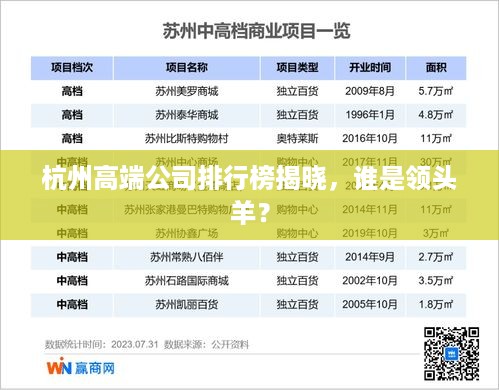499x390 pixels.
Task: Click 高档 in the 苏州泰华商城 row
Action: pyautogui.click(x=72, y=115)
